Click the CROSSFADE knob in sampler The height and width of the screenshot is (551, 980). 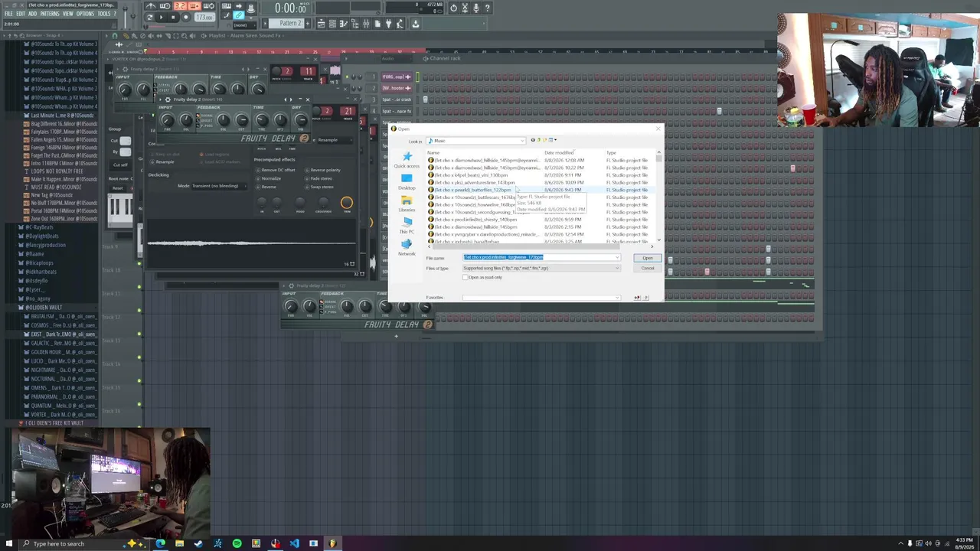click(323, 203)
